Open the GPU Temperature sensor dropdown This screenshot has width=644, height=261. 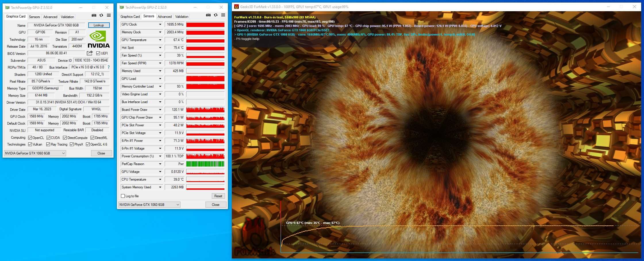point(160,40)
